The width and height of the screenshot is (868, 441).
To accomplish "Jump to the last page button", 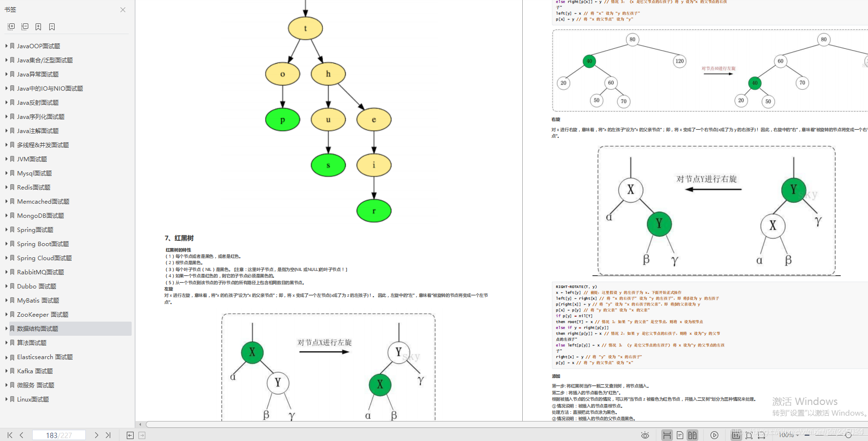I will pos(108,435).
